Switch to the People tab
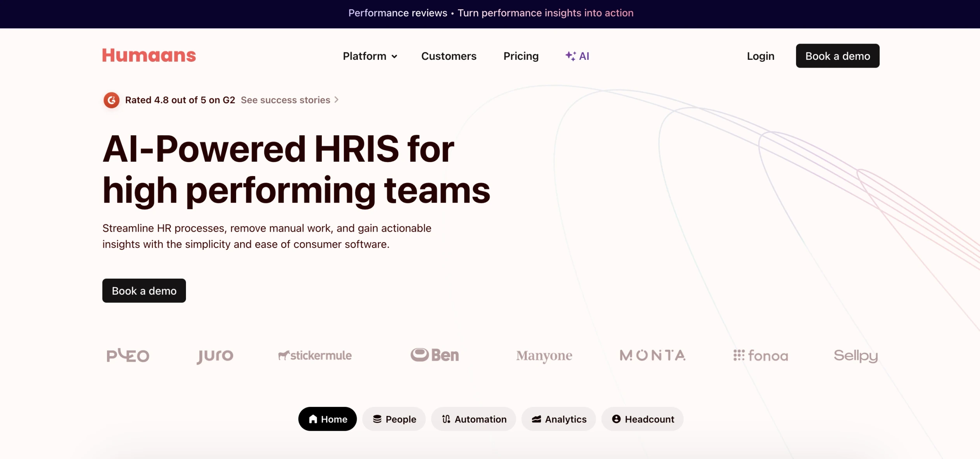Viewport: 980px width, 459px height. 394,419
